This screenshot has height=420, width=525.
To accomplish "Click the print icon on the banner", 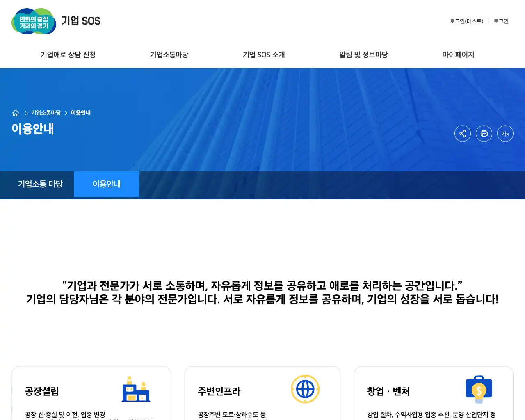I will (484, 133).
